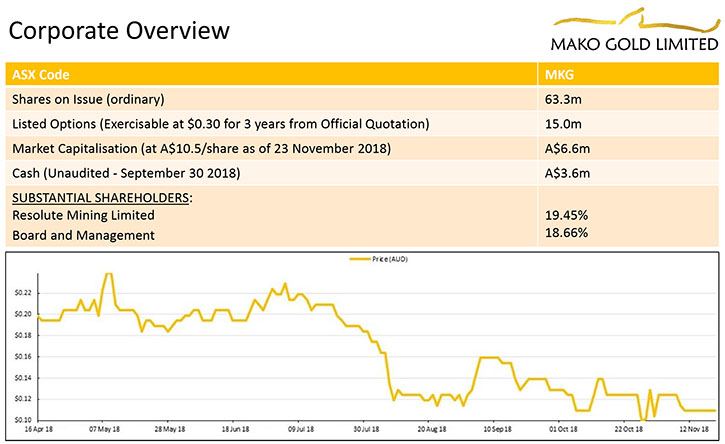The image size is (725, 444).
Task: Click the 63.3m shares value
Action: click(563, 99)
